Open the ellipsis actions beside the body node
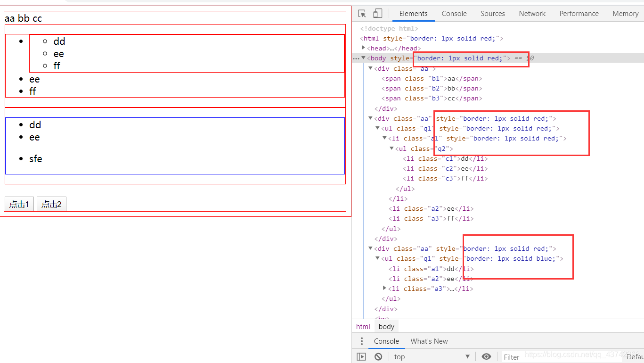Screen dimensions: 644x363 tap(356, 58)
